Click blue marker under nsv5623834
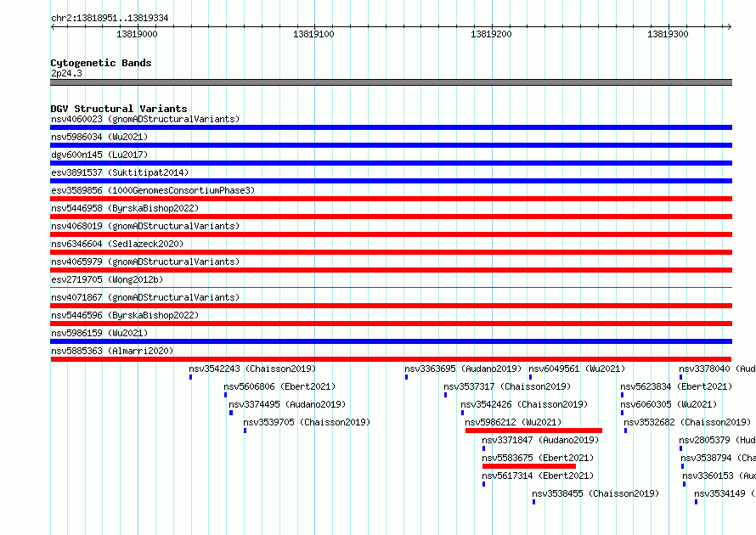This screenshot has width=756, height=535. [x=622, y=395]
